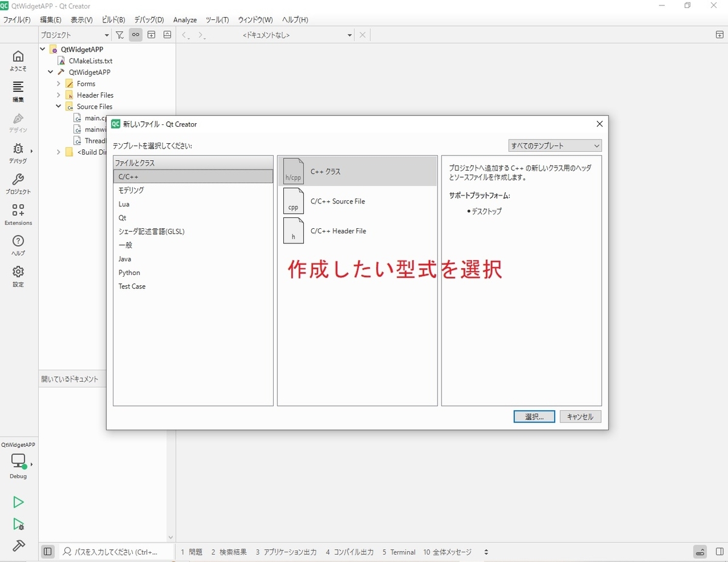Open the Extensions mode
The width and height of the screenshot is (728, 562).
tap(18, 215)
